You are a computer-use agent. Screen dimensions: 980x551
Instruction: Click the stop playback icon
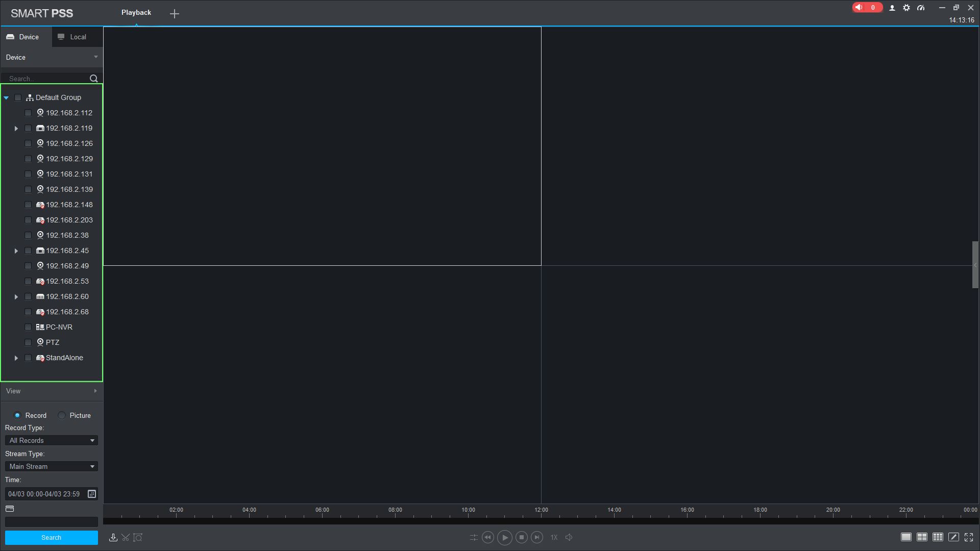pos(521,537)
